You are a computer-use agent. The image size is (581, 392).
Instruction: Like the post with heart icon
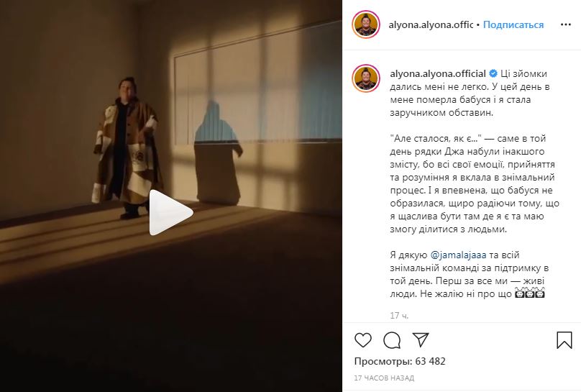coord(363,340)
